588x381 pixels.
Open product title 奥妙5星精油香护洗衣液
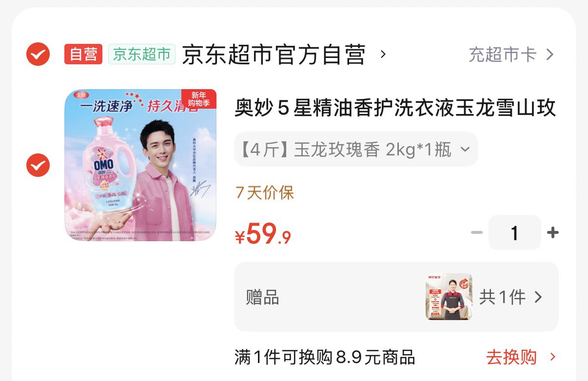click(x=395, y=108)
